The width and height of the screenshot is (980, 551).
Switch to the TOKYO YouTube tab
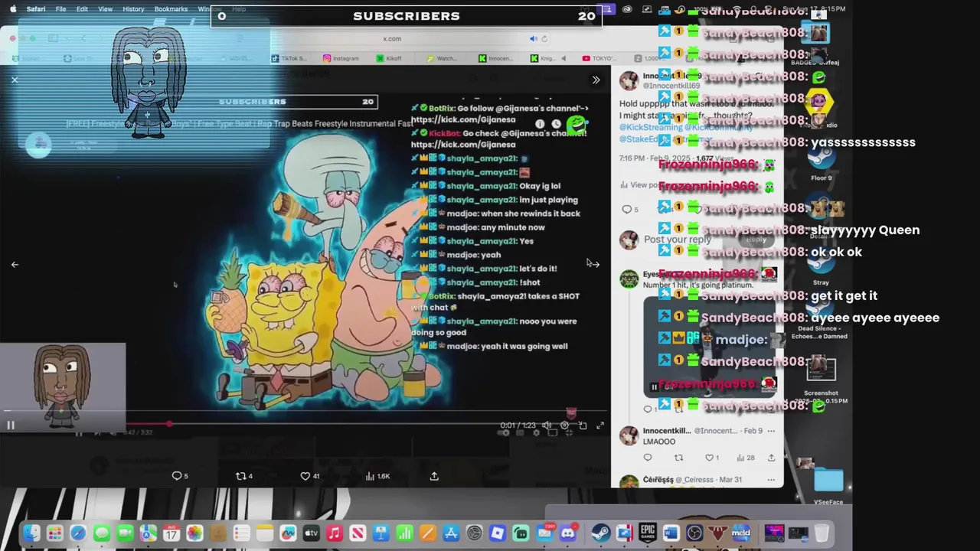tap(599, 58)
